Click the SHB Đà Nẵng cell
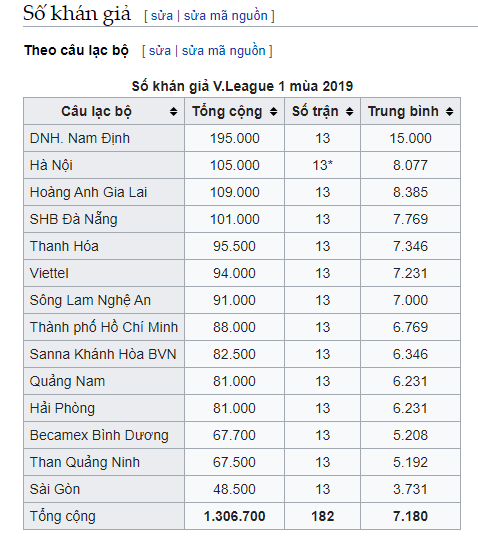 (104, 219)
